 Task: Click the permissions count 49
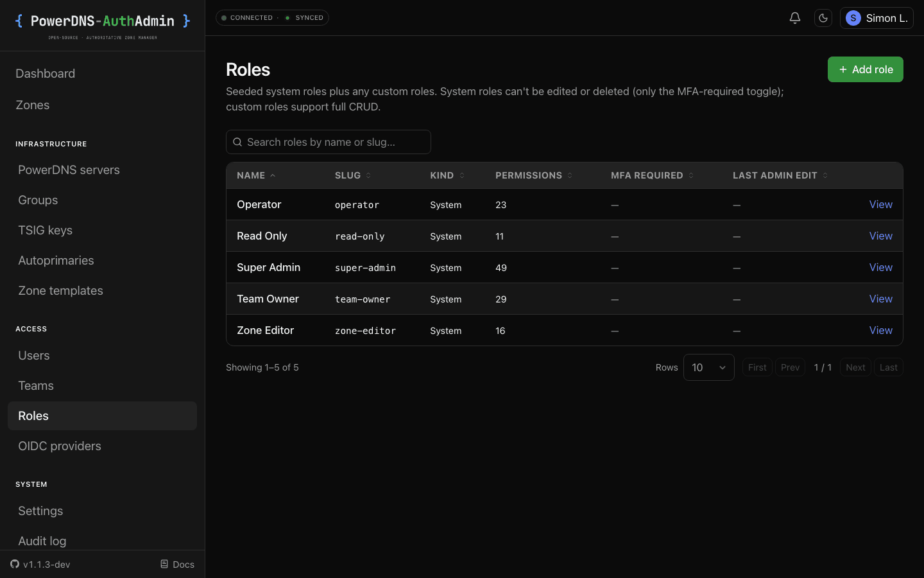coord(501,268)
